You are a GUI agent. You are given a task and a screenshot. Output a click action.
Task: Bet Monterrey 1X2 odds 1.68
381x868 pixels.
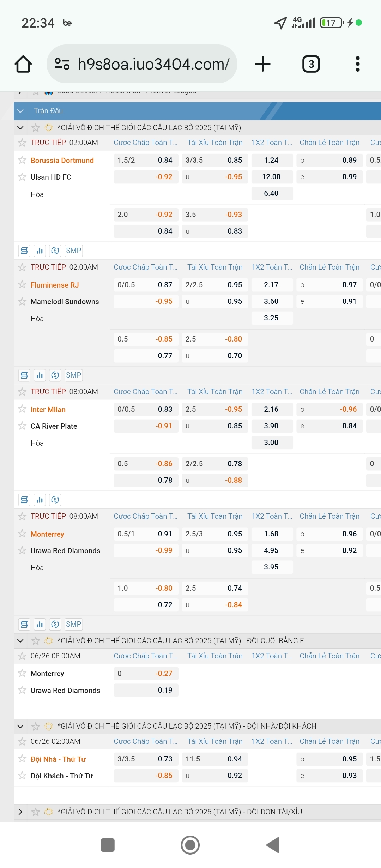click(x=272, y=534)
